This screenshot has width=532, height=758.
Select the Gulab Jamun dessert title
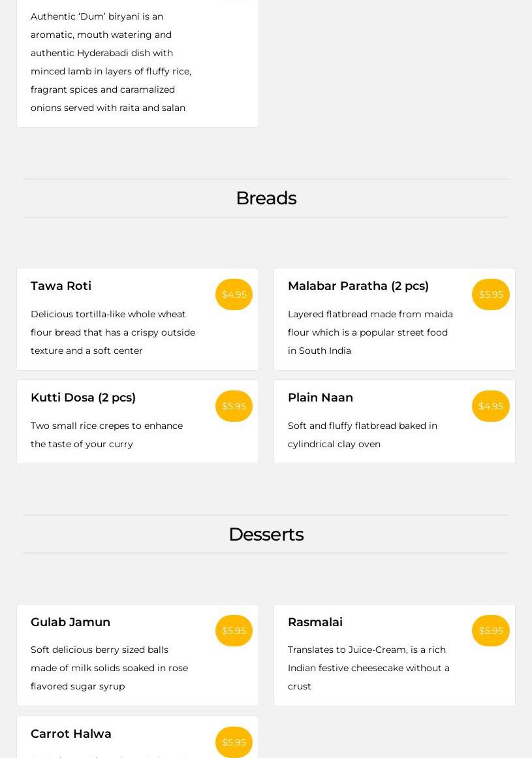tap(70, 622)
